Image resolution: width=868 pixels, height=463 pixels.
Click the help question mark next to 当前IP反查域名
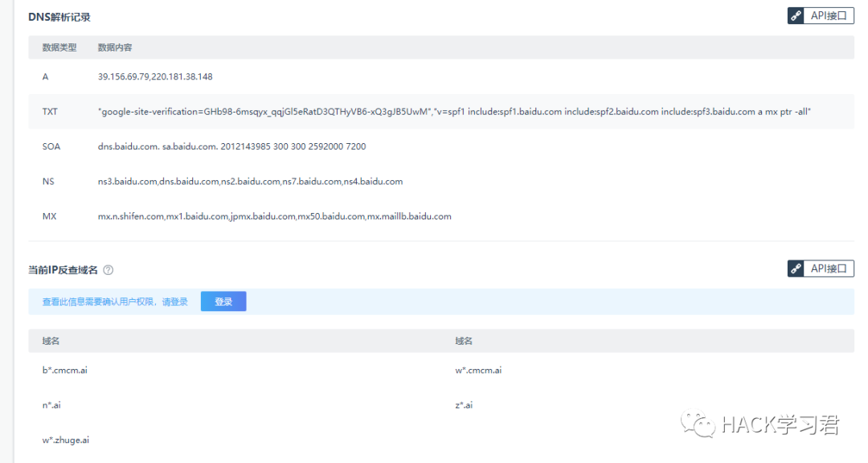pyautogui.click(x=108, y=270)
